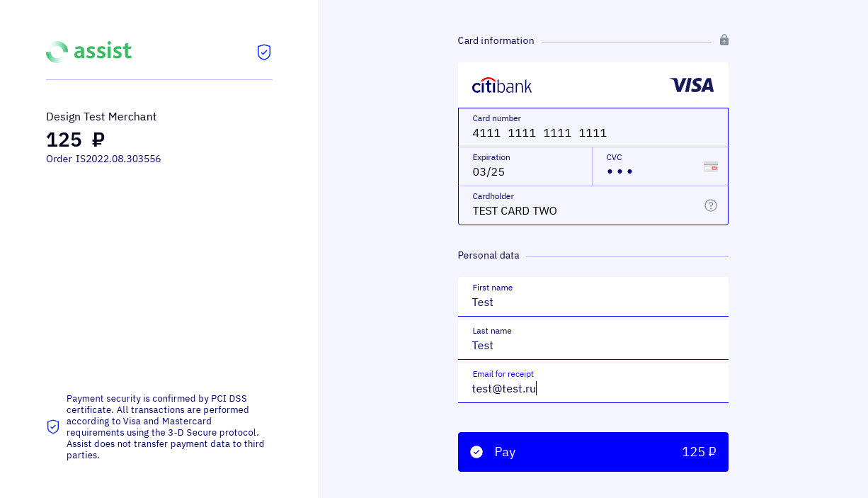
Task: Click the PCI DSS payment security notice
Action: (x=165, y=426)
